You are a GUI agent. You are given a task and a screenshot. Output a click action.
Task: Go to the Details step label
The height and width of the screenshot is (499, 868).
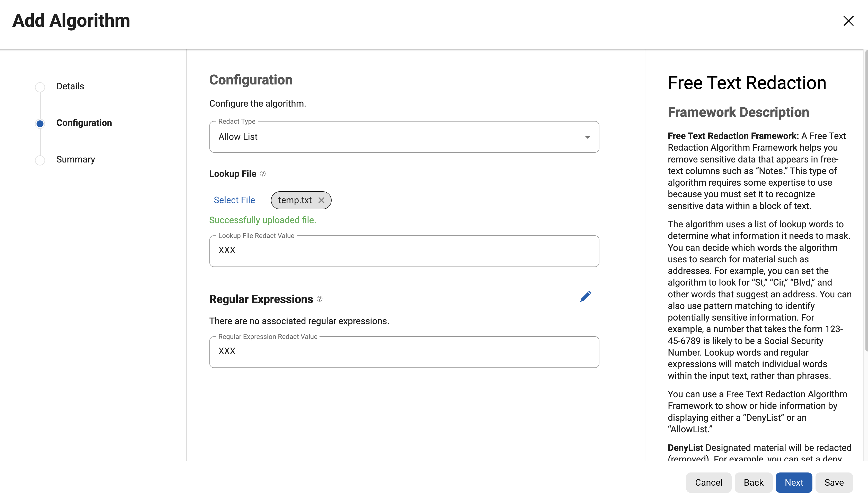(70, 86)
